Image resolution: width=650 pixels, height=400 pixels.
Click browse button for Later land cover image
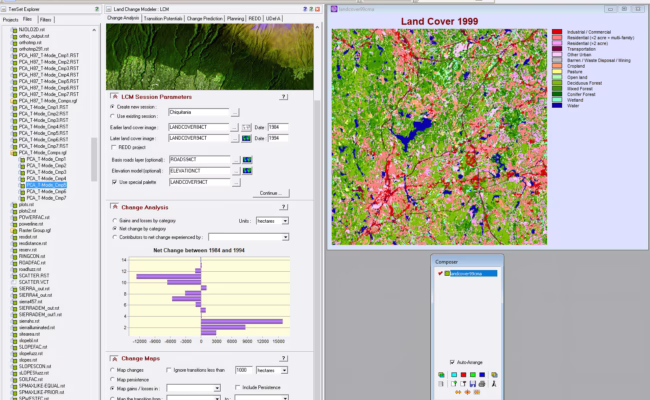tap(235, 138)
